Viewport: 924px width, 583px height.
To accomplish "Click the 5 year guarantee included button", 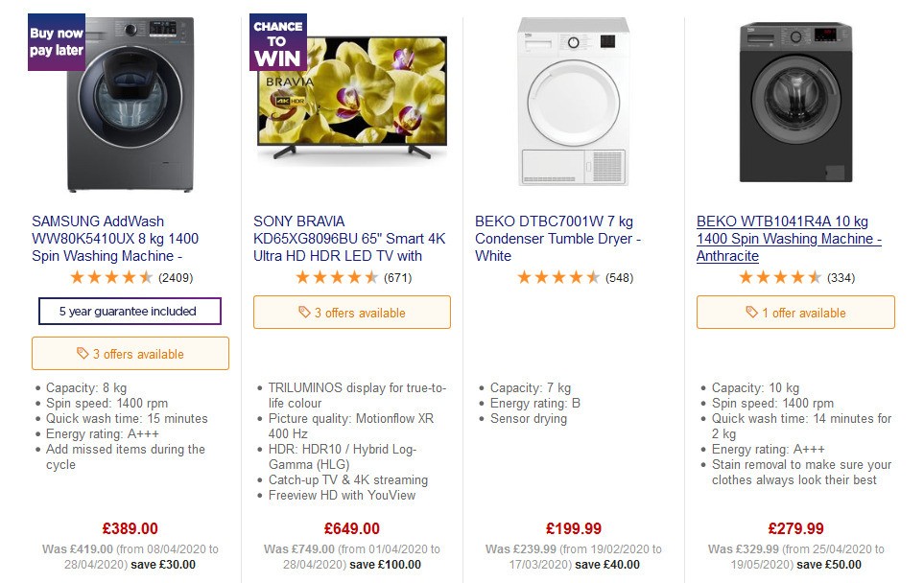I will 130,311.
